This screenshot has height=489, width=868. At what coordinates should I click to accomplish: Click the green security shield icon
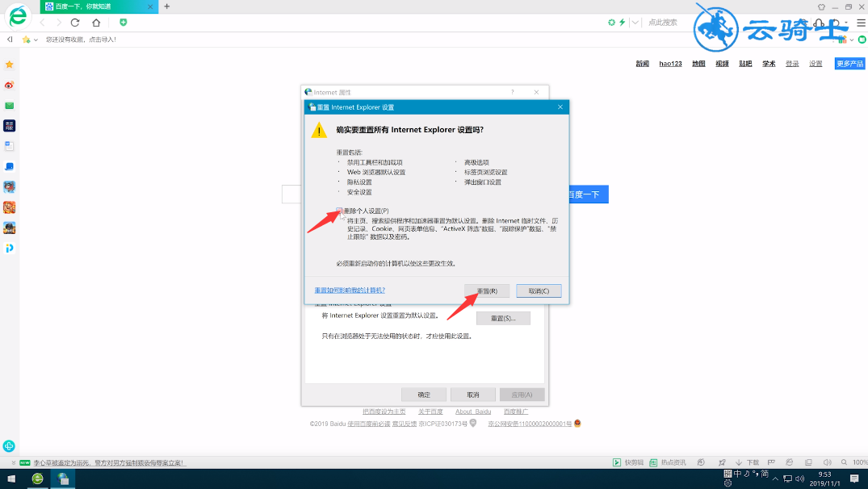[x=123, y=22]
